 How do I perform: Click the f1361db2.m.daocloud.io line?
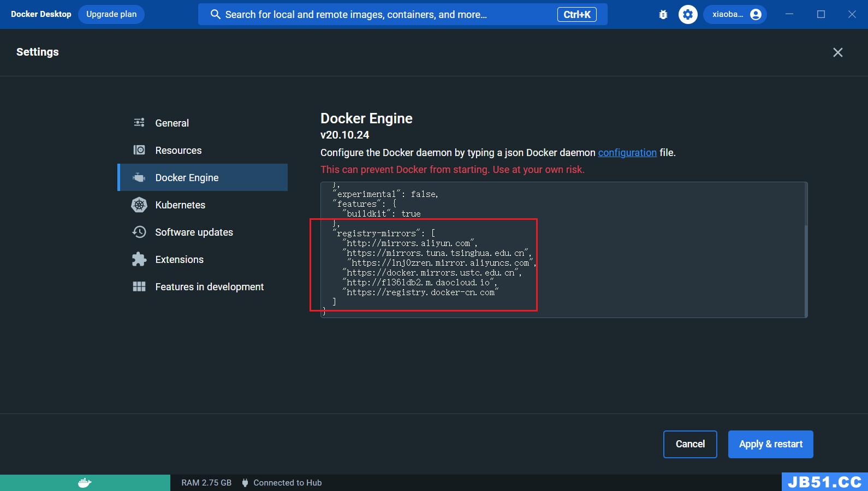(420, 283)
